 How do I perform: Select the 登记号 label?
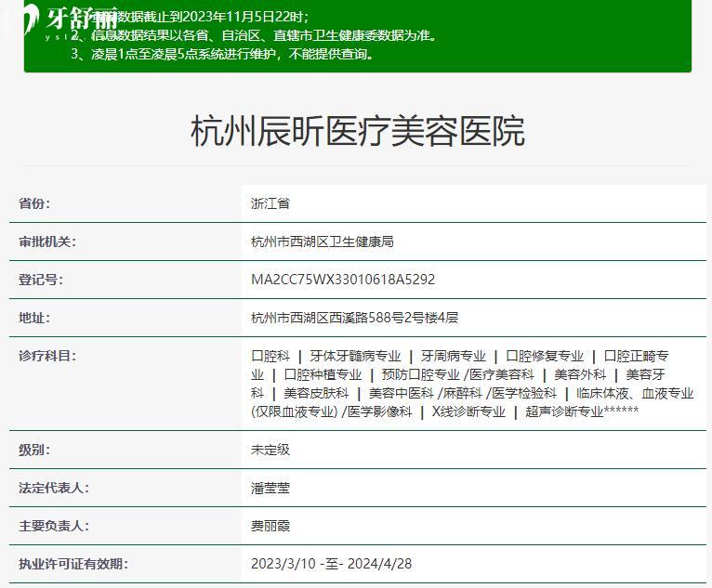[41, 280]
